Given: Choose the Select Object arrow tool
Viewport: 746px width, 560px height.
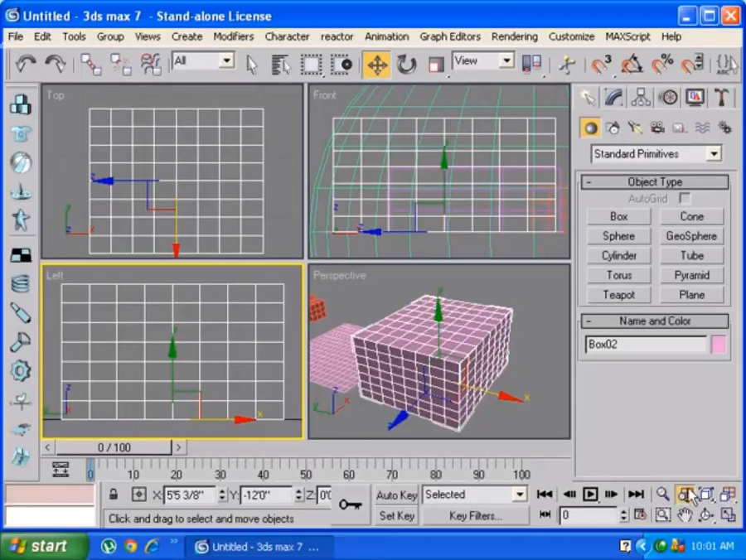Looking at the screenshot, I should (252, 65).
